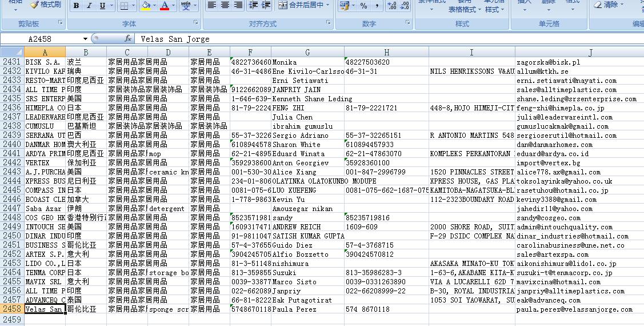Open accounting format dropdown arrow
Screen dimensions: 644x326
click(353, 5)
